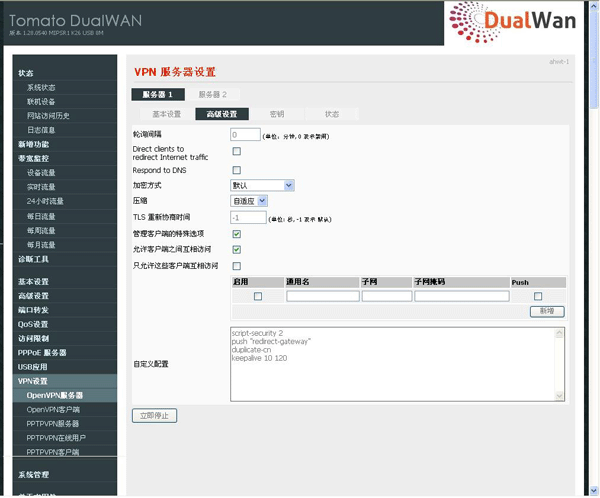The image size is (600, 498).
Task: Click the 子网 input field
Action: click(x=387, y=296)
